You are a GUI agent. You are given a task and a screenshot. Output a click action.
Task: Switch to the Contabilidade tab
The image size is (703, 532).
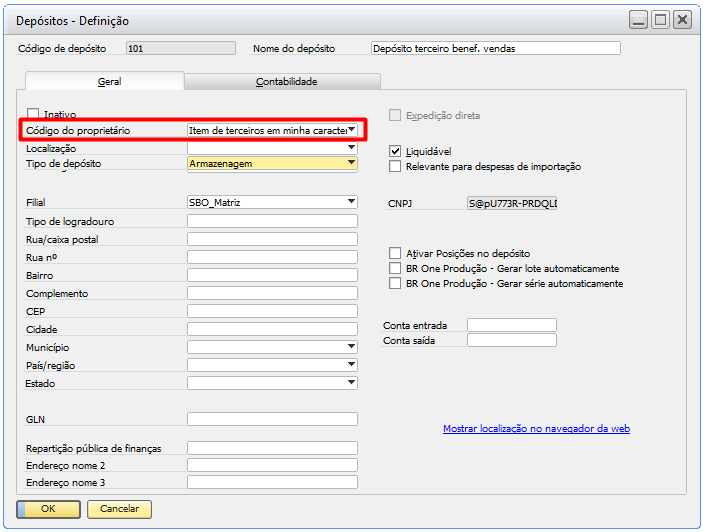[286, 82]
